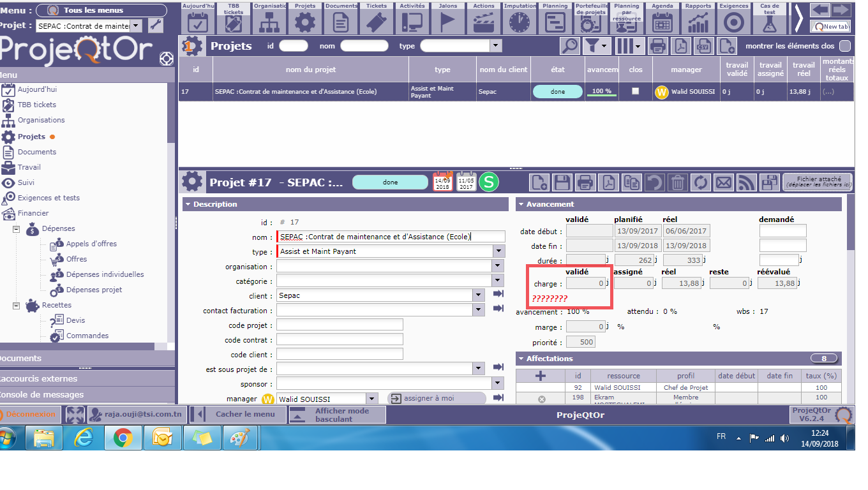Select Documents in left menu
Screen dimensions: 868x490
coord(36,152)
